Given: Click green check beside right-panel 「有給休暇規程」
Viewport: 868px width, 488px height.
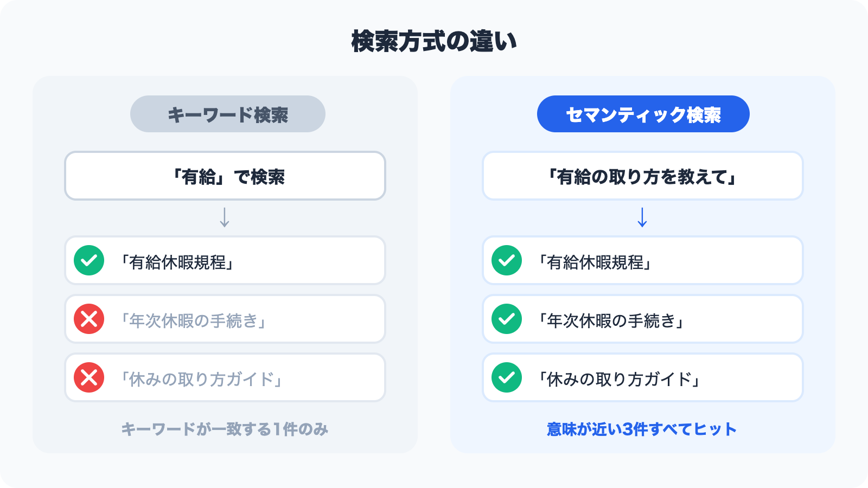Looking at the screenshot, I should tap(507, 260).
